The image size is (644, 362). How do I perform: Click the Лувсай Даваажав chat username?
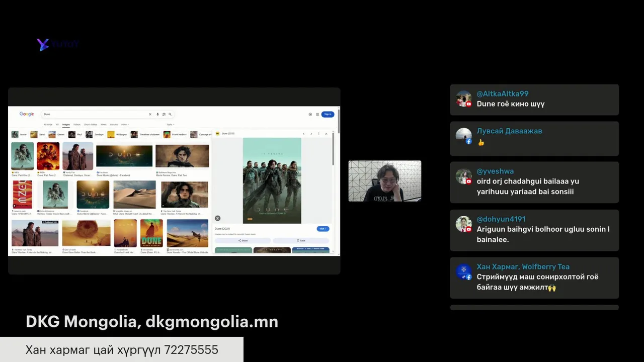click(510, 131)
